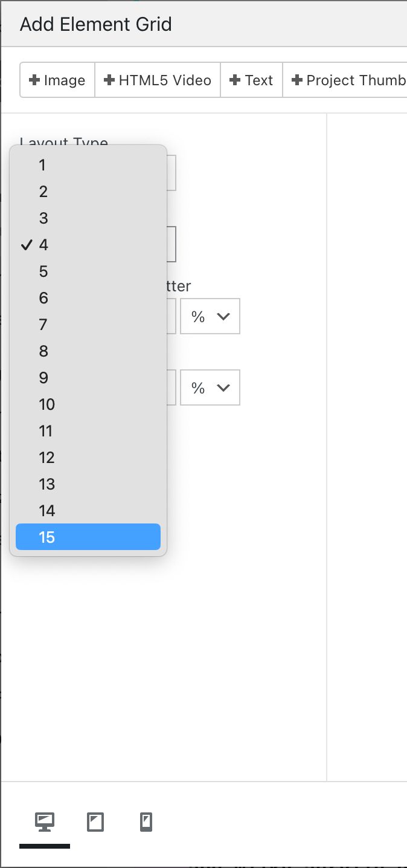Switch to mobile preview icon
This screenshot has height=868, width=407.
145,821
